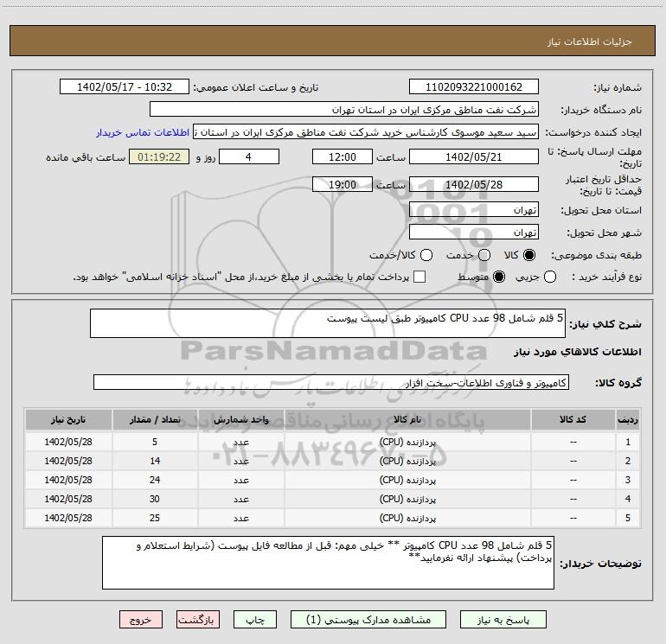The height and width of the screenshot is (644, 666).
Task: Click the remaining days field showing 4
Action: (x=249, y=157)
